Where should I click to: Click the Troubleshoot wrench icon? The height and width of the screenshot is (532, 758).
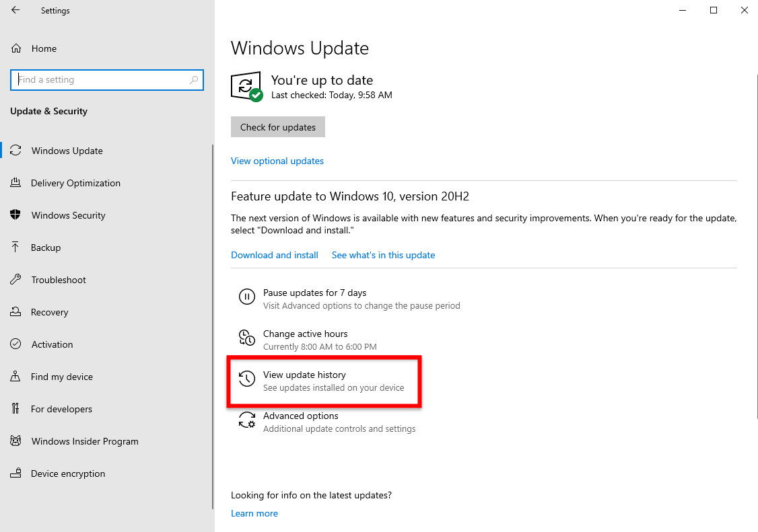tap(15, 279)
